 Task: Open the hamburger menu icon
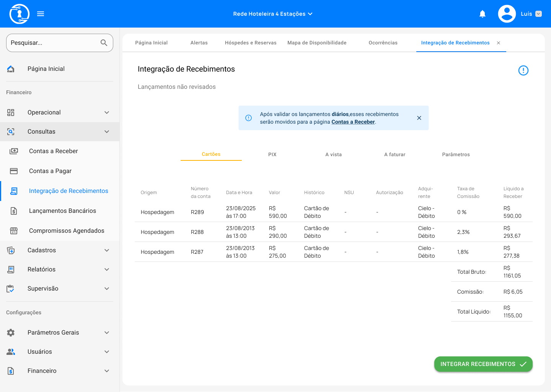tap(41, 14)
